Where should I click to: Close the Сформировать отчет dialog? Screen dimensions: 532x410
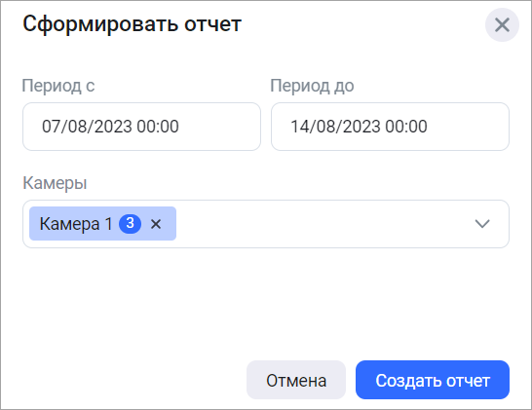point(502,25)
